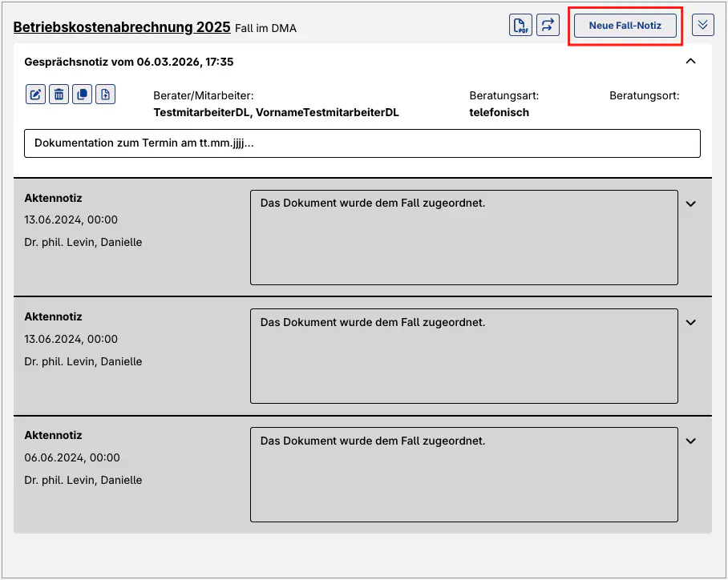This screenshot has height=580, width=728.
Task: Delete the Gesprächsnotiz via trash icon
Action: (x=59, y=95)
